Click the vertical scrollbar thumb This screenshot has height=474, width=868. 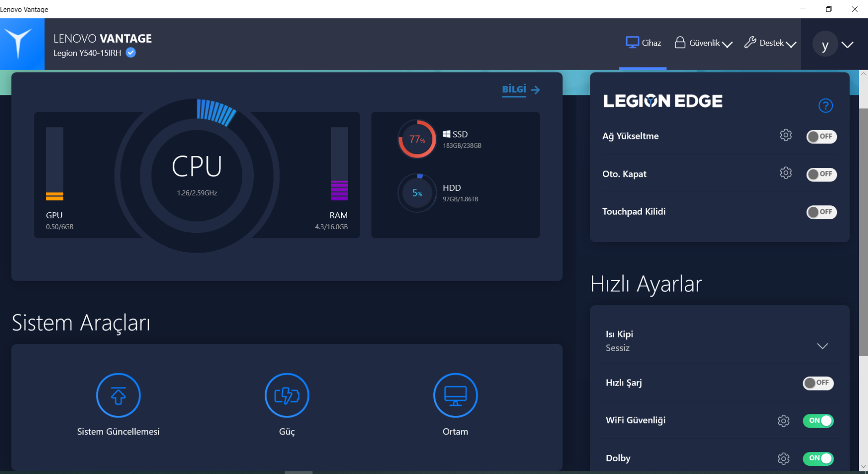(863, 231)
